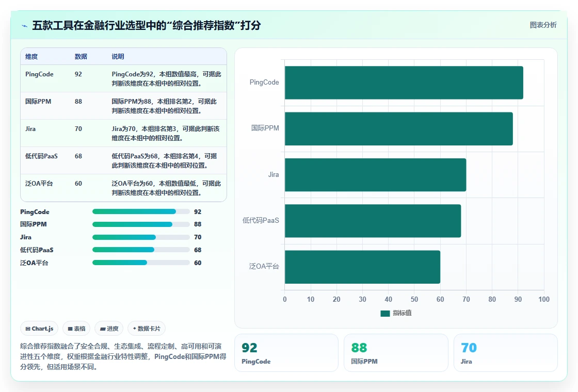Click the 说明 table column header
Screen dimensions: 578x392
coord(118,56)
